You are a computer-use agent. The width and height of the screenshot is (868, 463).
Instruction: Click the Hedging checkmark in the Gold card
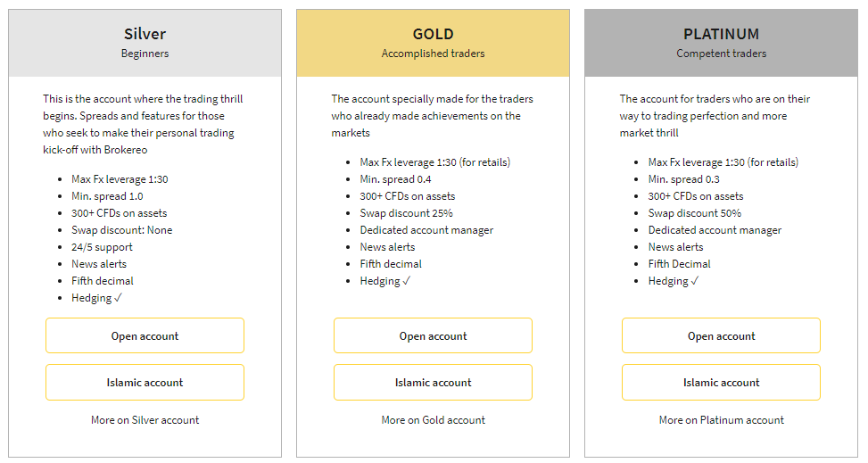click(x=406, y=281)
